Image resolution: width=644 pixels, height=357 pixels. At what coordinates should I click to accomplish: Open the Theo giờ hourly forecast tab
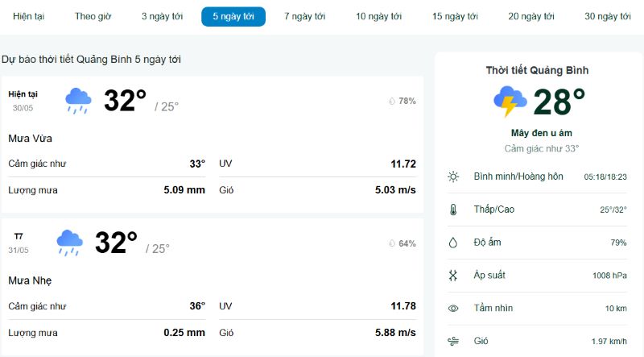tap(93, 16)
